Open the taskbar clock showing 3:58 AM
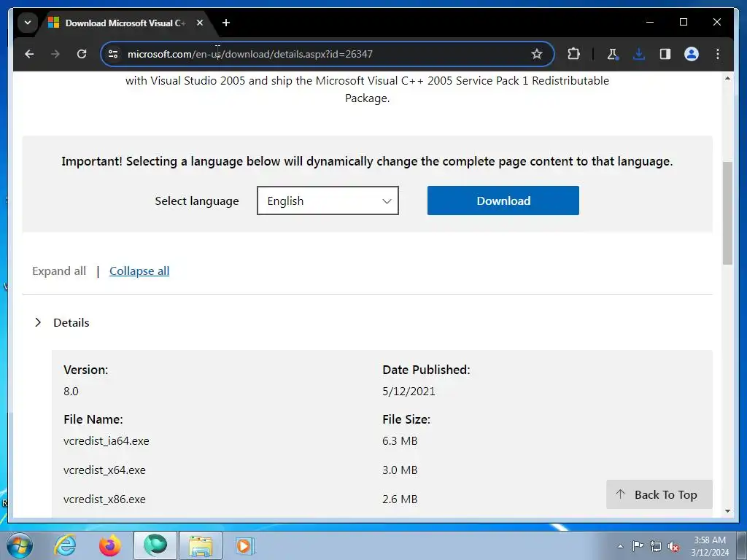747x560 pixels. (710, 546)
